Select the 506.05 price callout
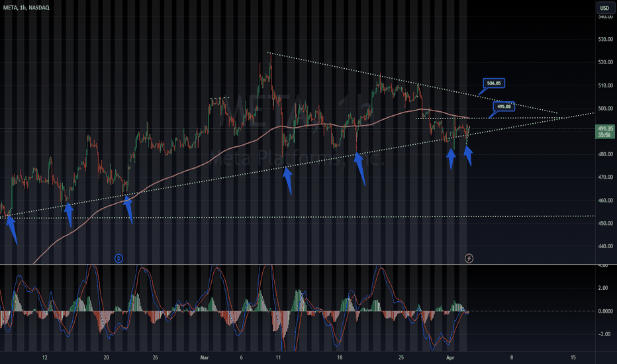Image resolution: width=617 pixels, height=364 pixels. coord(494,83)
